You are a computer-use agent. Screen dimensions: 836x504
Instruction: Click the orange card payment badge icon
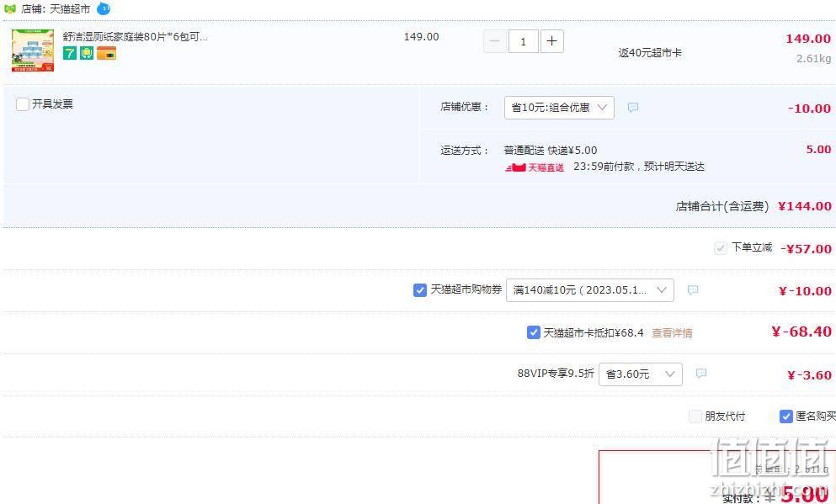pyautogui.click(x=107, y=53)
